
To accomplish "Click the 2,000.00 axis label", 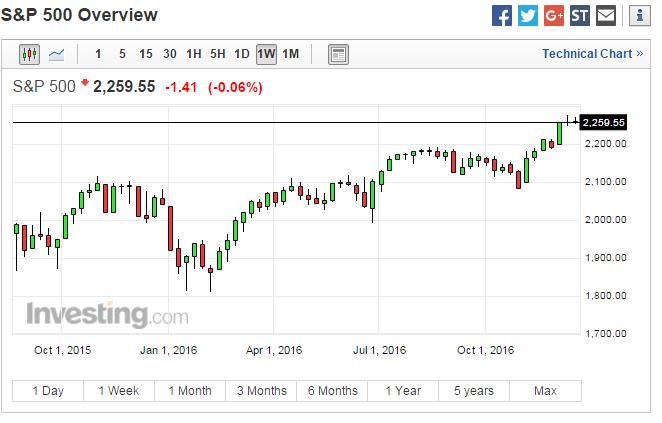I will [605, 220].
